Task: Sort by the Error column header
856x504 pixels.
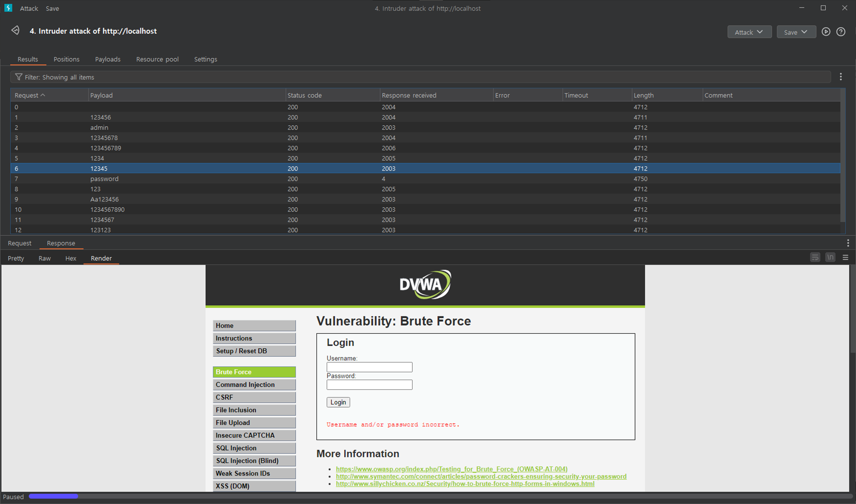Action: (x=527, y=95)
